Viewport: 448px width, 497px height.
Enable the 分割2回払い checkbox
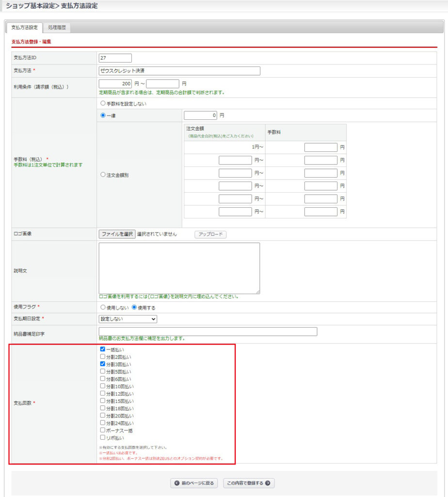103,357
